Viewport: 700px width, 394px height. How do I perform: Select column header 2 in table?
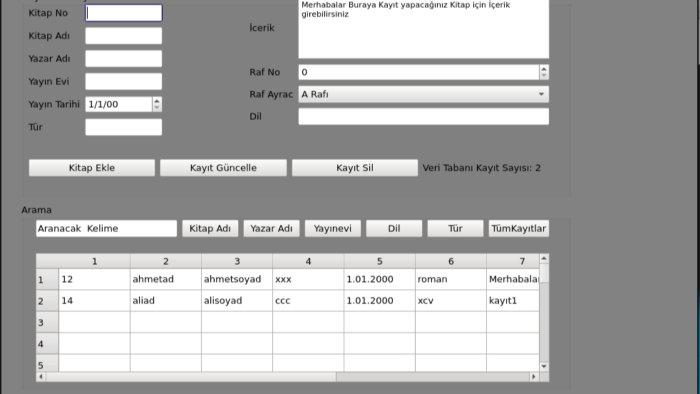pyautogui.click(x=166, y=261)
